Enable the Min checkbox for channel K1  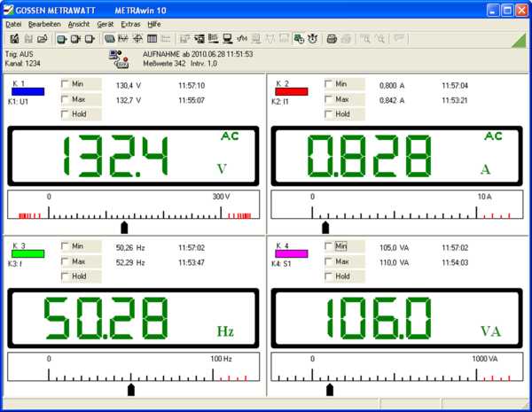pyautogui.click(x=66, y=84)
